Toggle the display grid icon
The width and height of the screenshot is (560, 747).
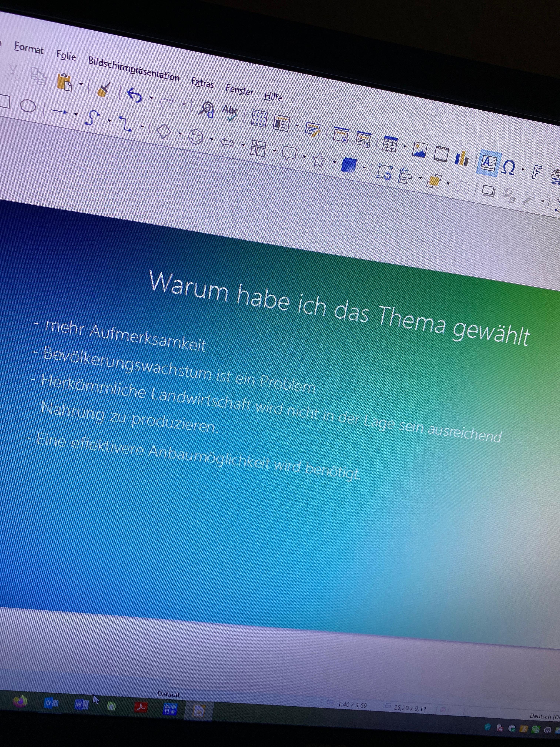click(x=259, y=118)
